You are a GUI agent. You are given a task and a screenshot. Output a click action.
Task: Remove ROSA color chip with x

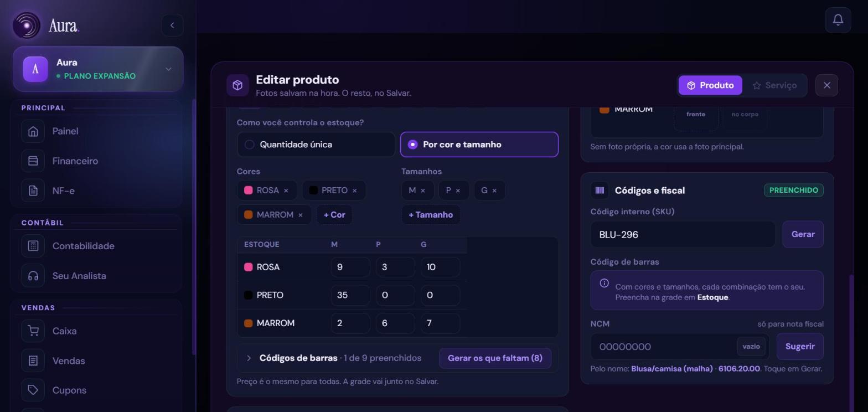coord(286,190)
